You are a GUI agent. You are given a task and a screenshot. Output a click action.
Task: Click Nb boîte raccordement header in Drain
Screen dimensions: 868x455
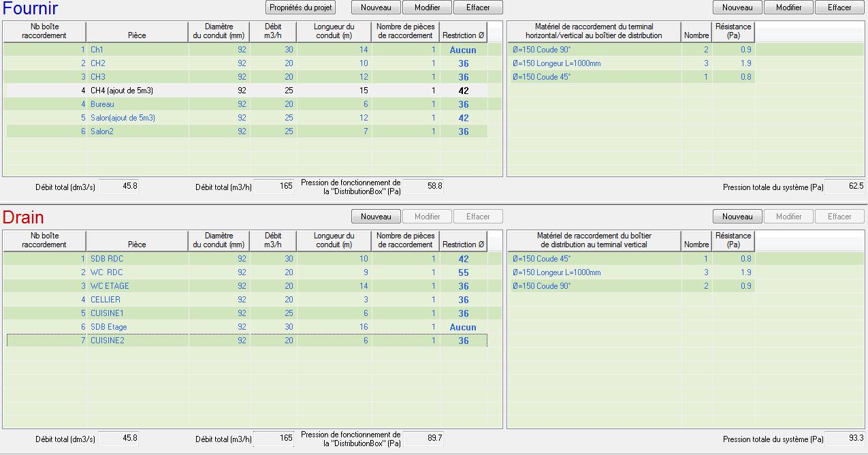click(x=44, y=240)
